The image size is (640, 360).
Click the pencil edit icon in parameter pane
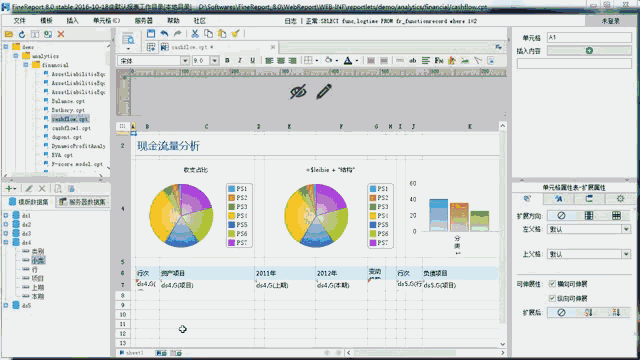(324, 91)
